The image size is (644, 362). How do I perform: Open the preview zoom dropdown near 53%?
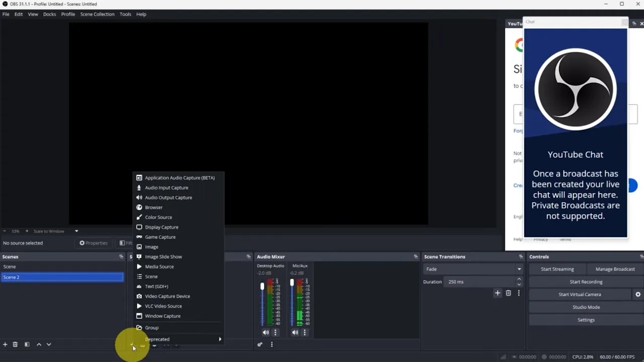[76, 231]
